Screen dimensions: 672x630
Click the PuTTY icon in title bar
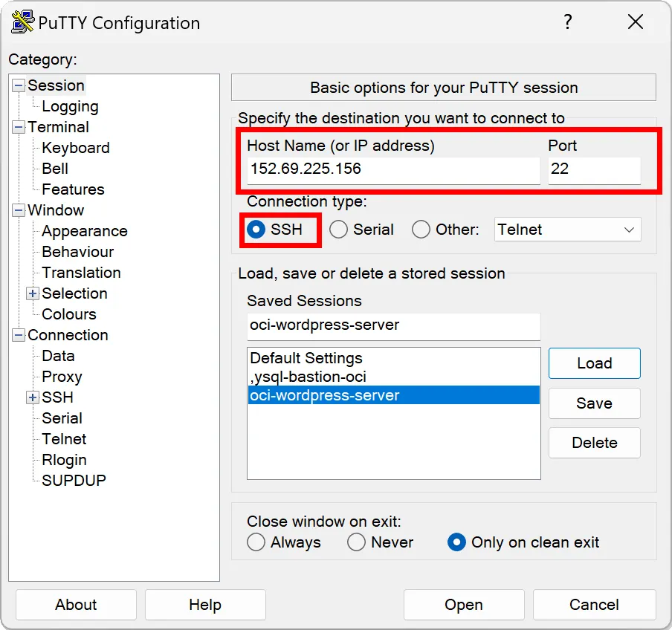point(23,22)
